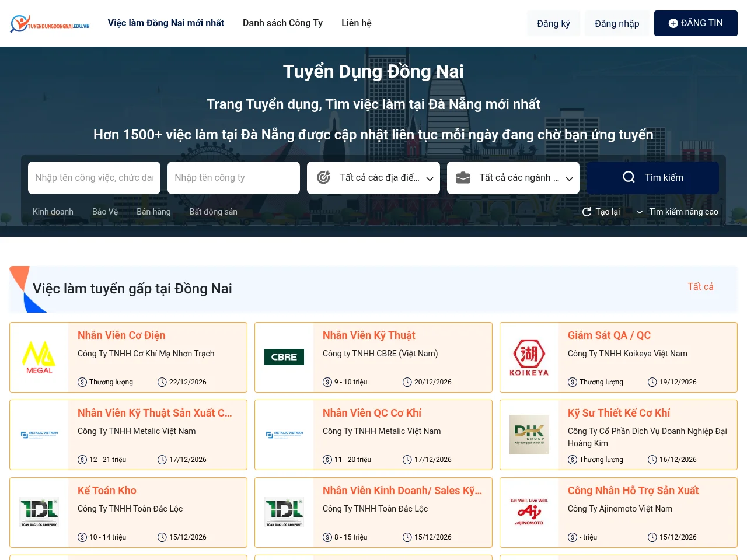Click Công Ty TNHH Koikeya Việt Nam
Viewport: 747px width, 560px height.
pyautogui.click(x=627, y=353)
